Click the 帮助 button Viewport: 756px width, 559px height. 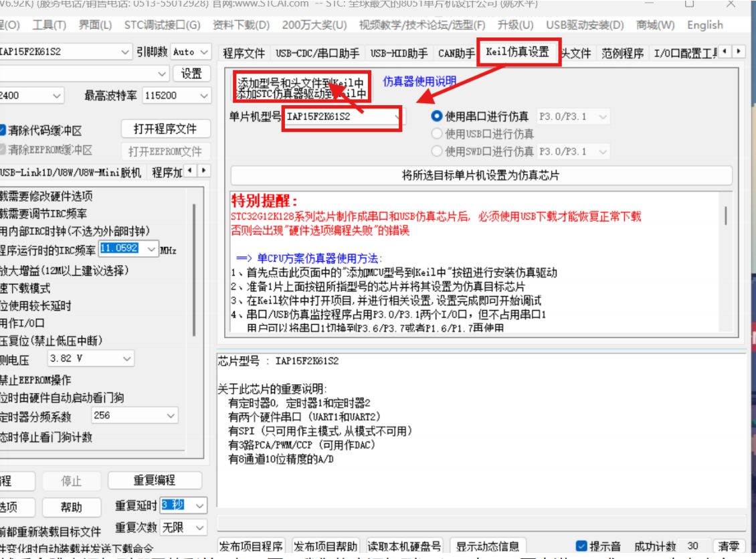72,507
